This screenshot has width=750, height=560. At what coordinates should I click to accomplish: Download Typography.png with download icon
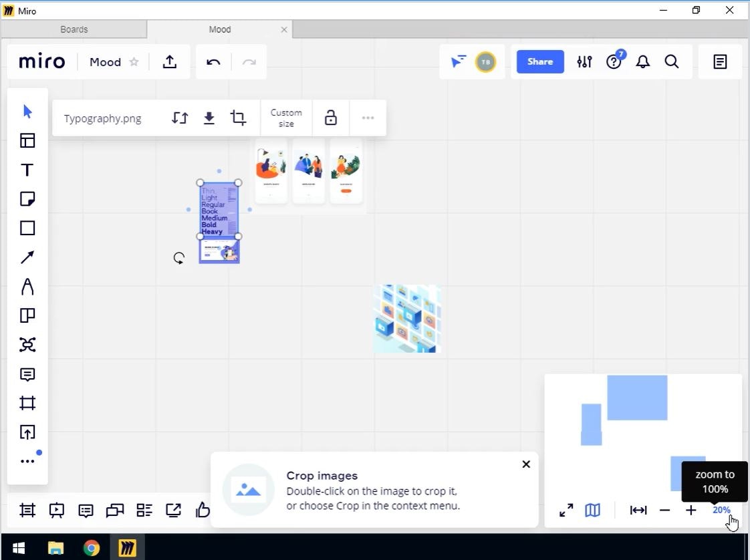(209, 118)
